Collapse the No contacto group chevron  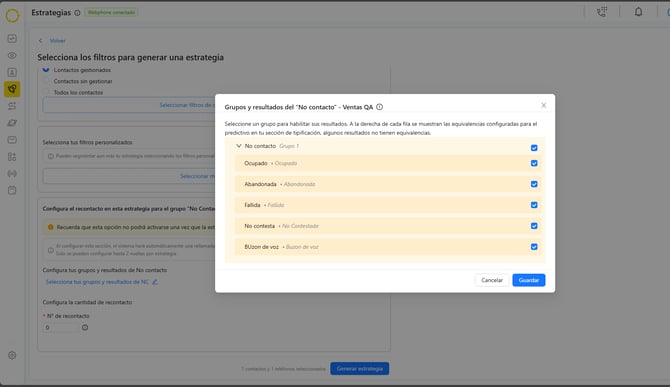[239, 146]
